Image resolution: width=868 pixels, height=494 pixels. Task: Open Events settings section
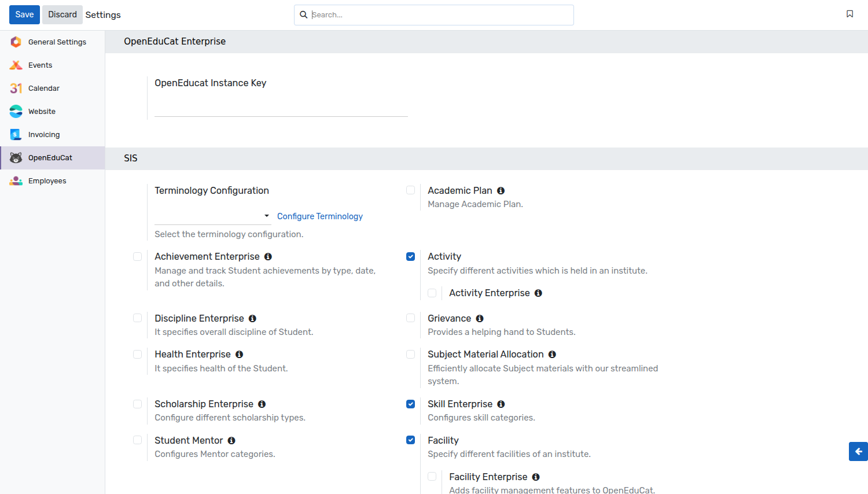[52, 65]
